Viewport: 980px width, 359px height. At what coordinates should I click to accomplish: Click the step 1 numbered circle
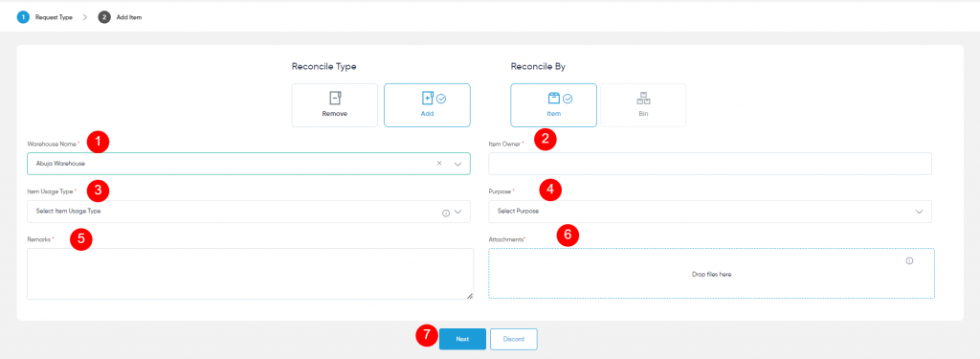[23, 17]
